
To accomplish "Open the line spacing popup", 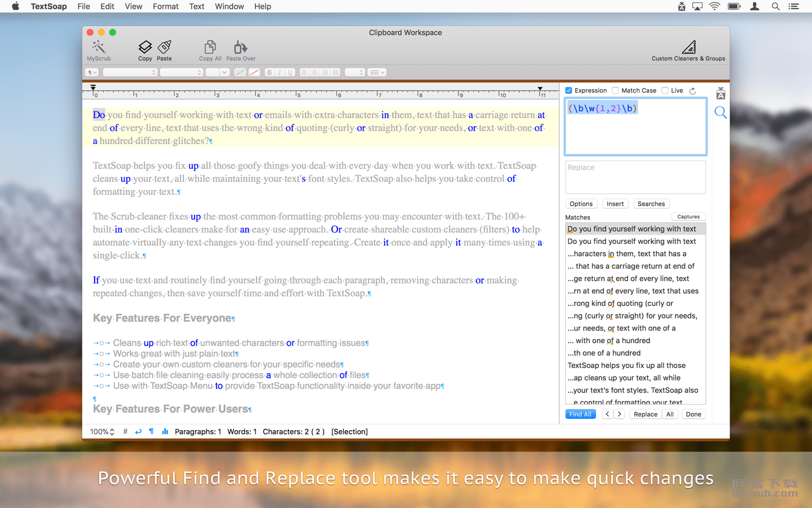I will (355, 72).
